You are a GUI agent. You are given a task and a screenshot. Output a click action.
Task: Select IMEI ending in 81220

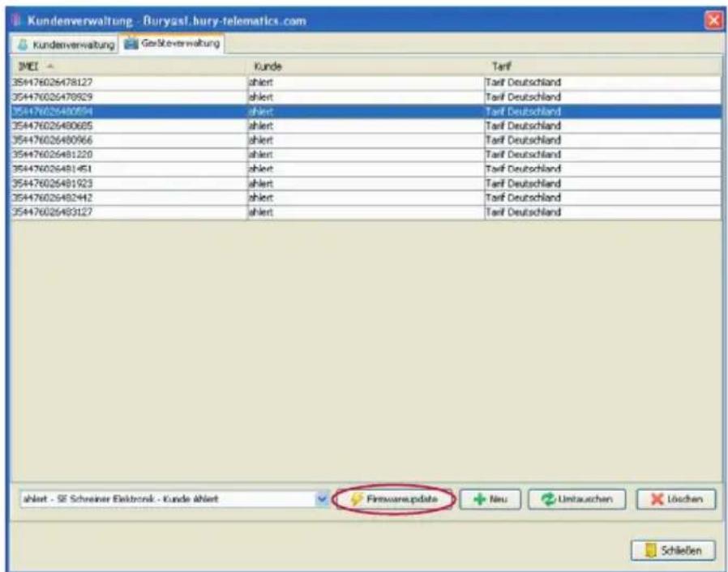[x=52, y=155]
